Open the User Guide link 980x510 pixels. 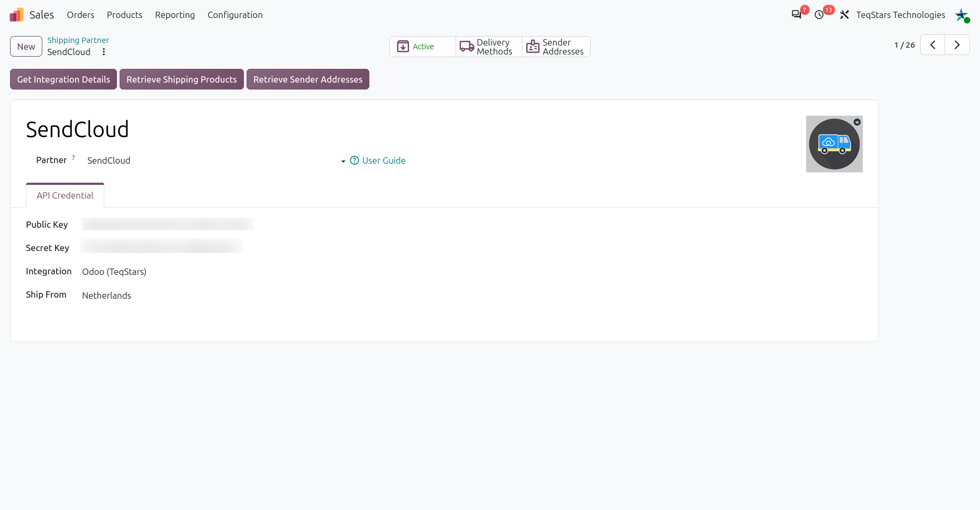[x=384, y=160]
